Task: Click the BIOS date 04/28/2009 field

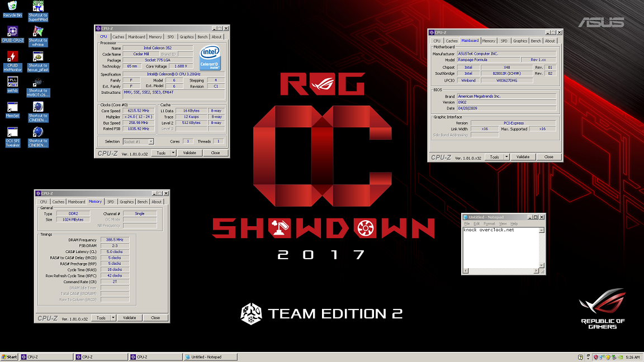Action: (x=506, y=109)
